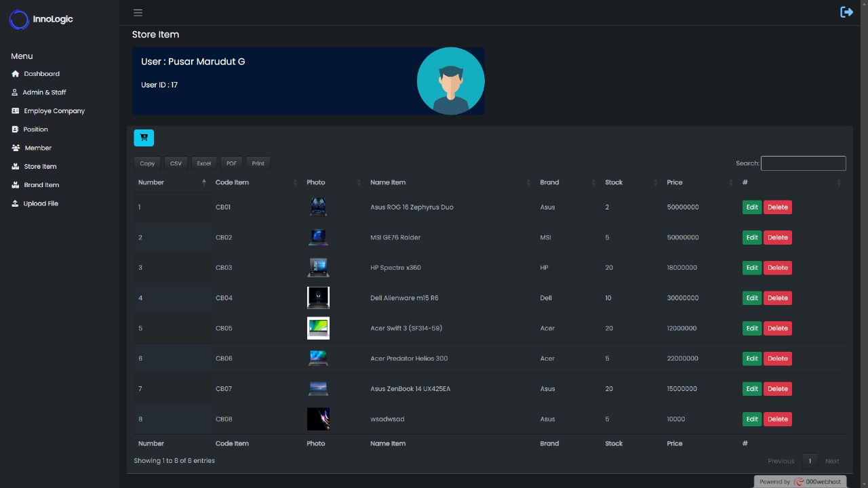Click the Previous pagination button
868x488 pixels.
coord(781,461)
